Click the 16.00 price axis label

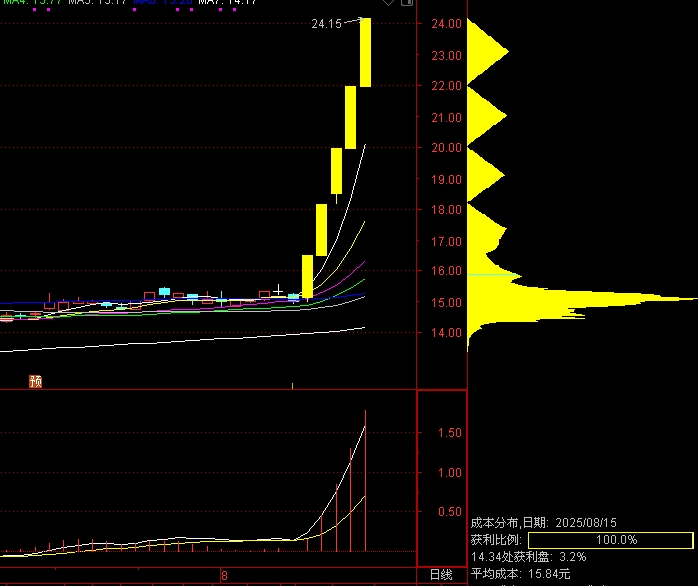446,270
